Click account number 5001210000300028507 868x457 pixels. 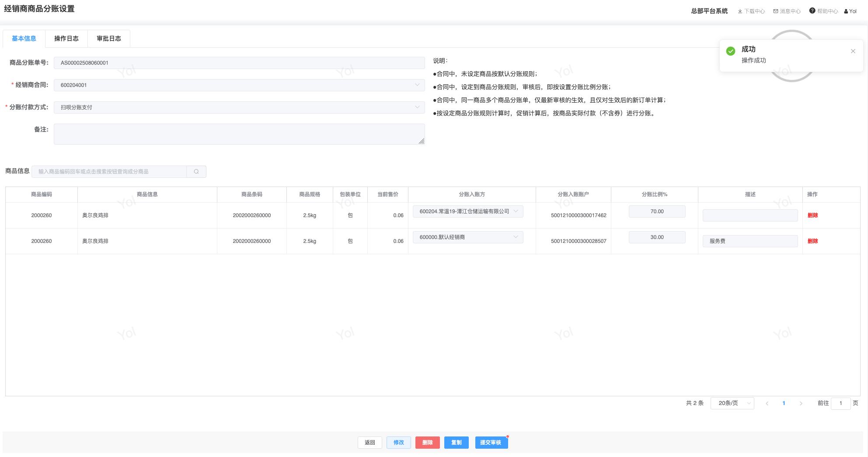pyautogui.click(x=579, y=241)
